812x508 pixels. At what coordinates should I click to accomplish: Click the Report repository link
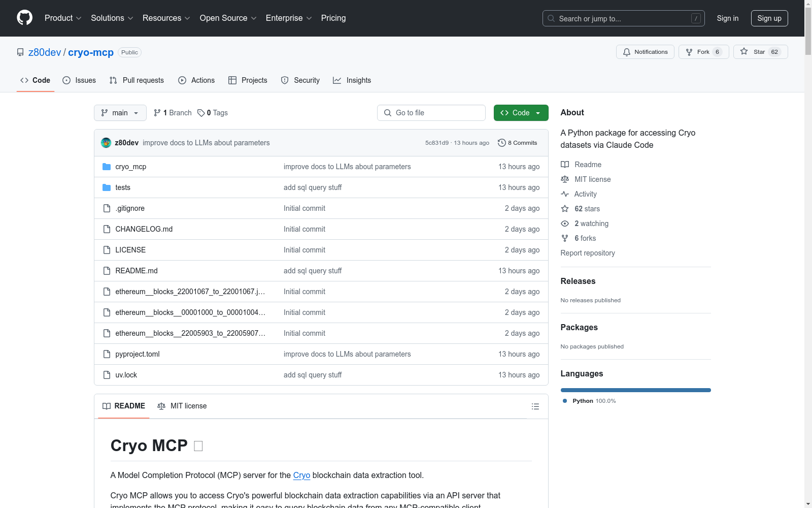click(588, 253)
